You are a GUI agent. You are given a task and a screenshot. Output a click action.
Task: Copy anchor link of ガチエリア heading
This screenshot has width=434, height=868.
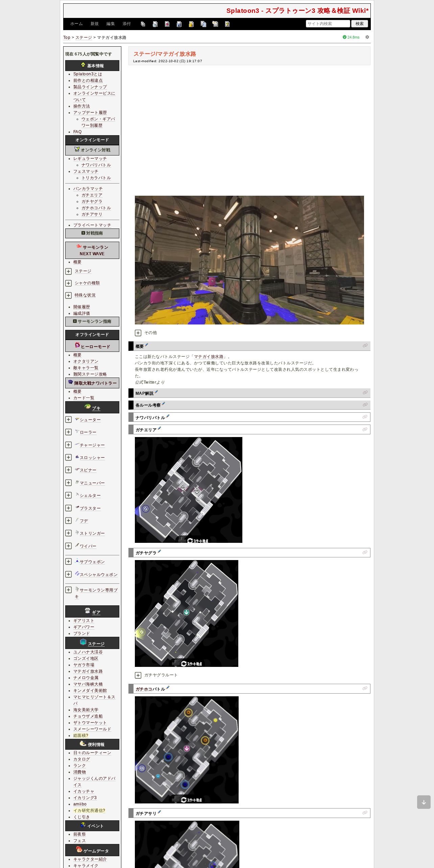365,429
